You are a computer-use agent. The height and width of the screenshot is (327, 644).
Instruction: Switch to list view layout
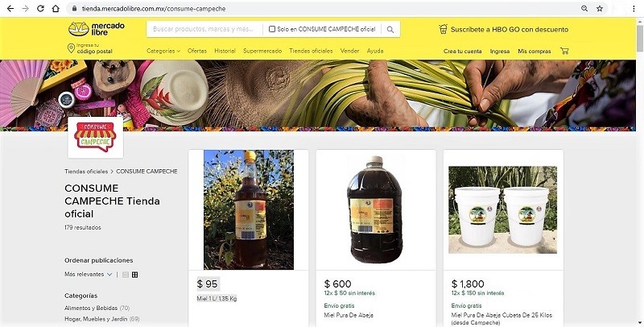point(125,275)
